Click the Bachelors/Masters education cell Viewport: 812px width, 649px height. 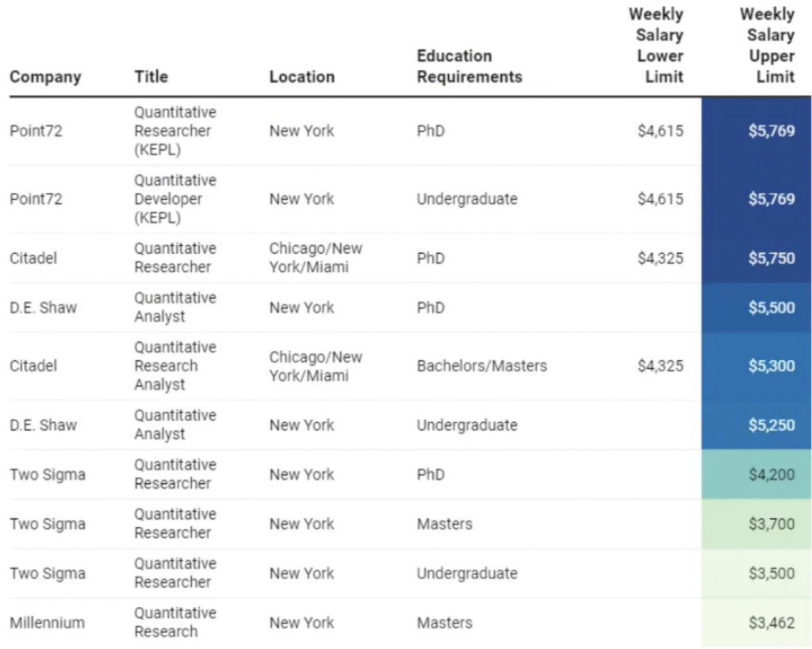coord(481,367)
